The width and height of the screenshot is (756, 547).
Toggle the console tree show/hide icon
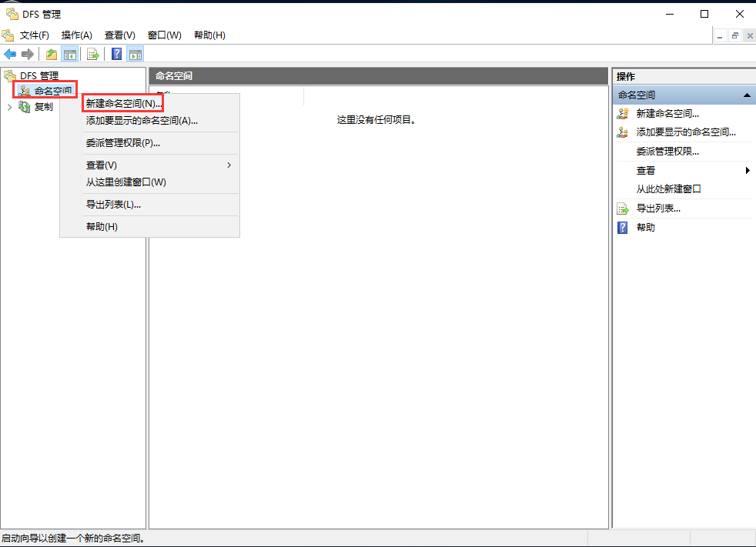tap(70, 55)
